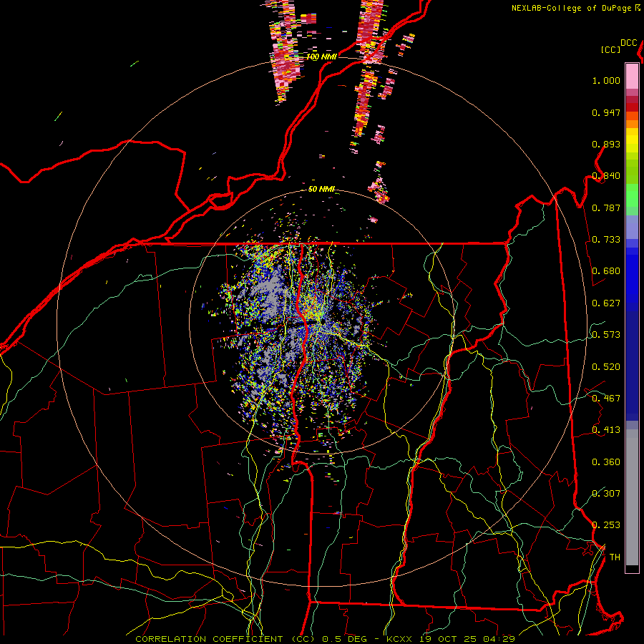Select the 0.680 legend value

click(x=606, y=271)
